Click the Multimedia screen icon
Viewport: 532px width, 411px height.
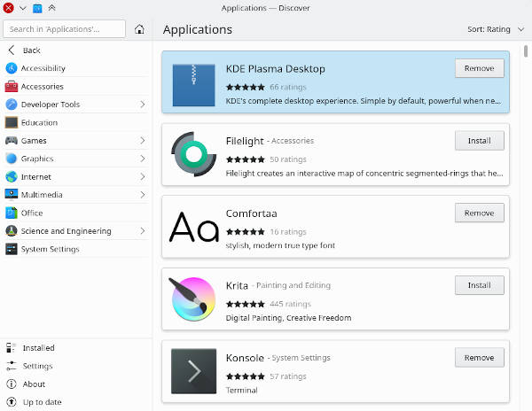click(12, 195)
